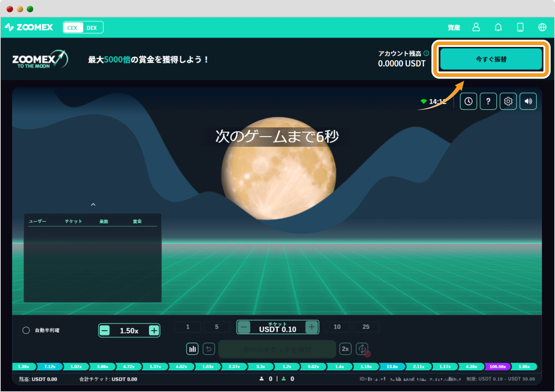
Task: Select the 25 ticket preset amount
Action: pyautogui.click(x=366, y=327)
